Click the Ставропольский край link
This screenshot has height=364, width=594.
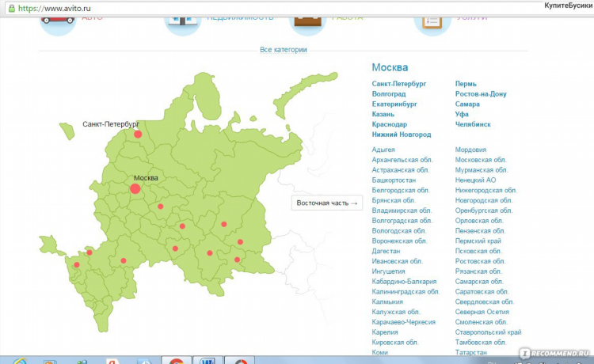tap(489, 332)
